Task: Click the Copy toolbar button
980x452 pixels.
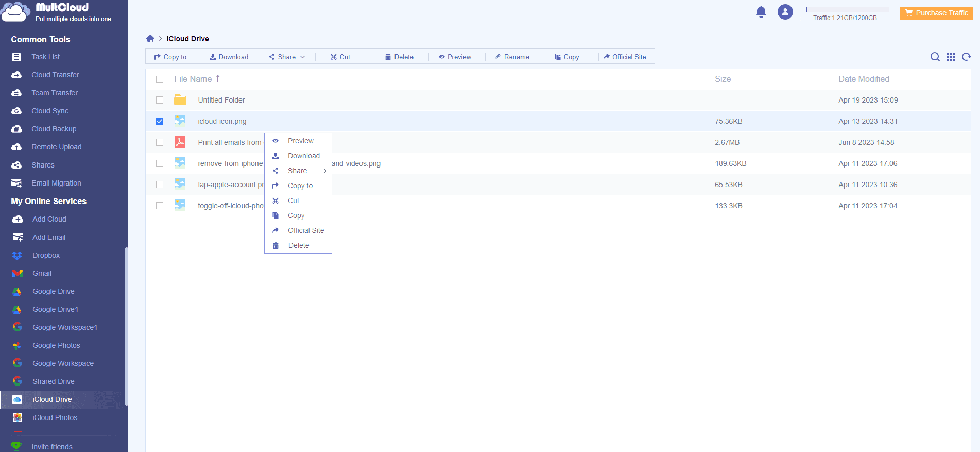Action: tap(566, 57)
